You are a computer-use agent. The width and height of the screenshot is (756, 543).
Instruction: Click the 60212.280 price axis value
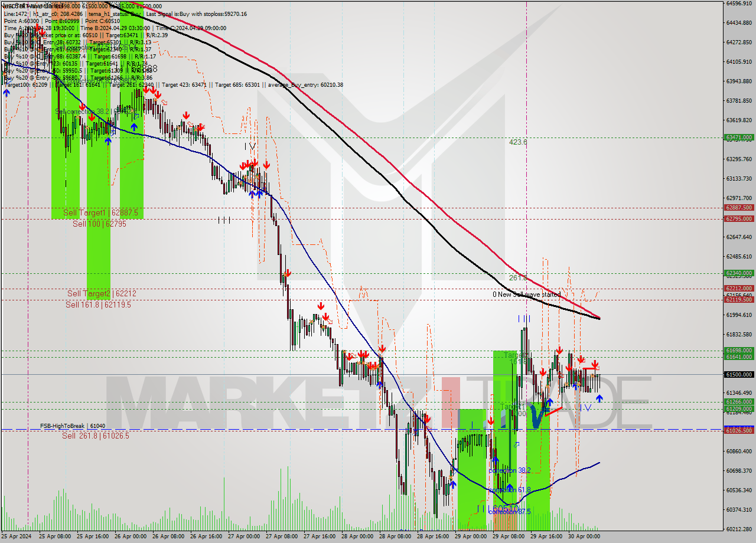pos(739,529)
